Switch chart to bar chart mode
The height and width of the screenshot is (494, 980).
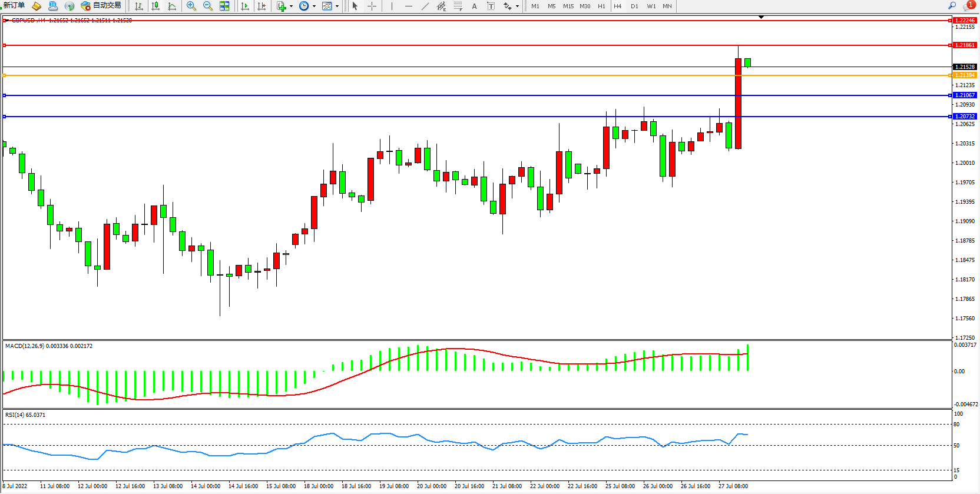[x=139, y=6]
